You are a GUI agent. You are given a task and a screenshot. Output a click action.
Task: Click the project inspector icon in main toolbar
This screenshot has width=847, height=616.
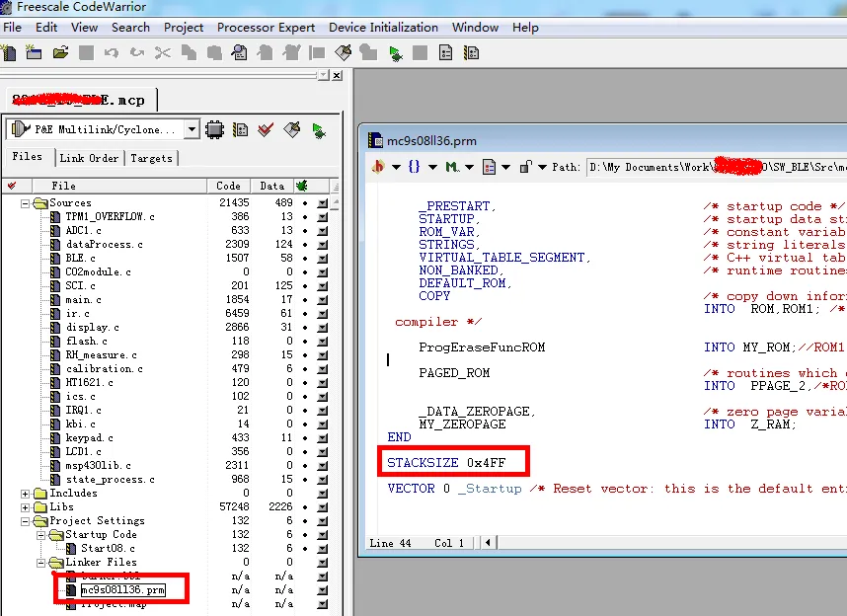472,53
